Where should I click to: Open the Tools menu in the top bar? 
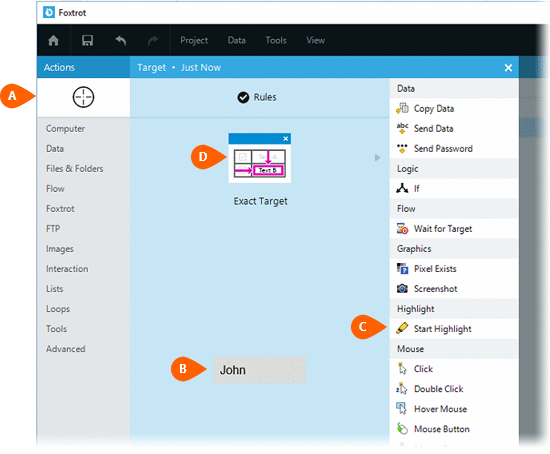[x=276, y=40]
